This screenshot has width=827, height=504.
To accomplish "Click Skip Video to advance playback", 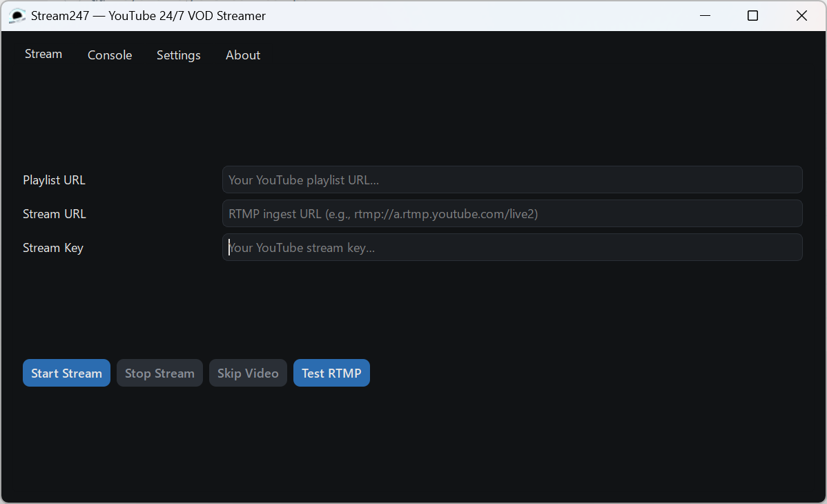I will coord(248,372).
